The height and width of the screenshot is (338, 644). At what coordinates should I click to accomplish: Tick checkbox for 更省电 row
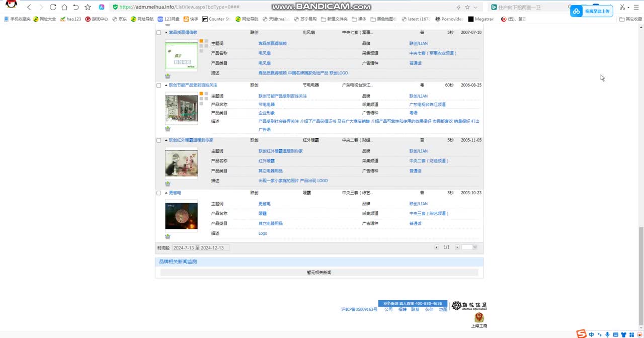click(x=159, y=193)
